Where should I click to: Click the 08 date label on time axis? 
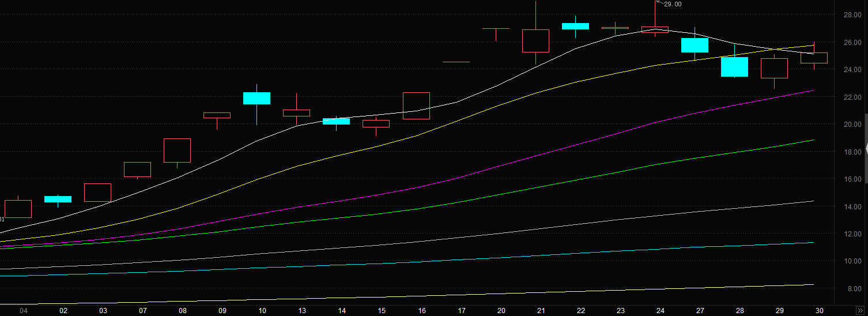(x=183, y=311)
